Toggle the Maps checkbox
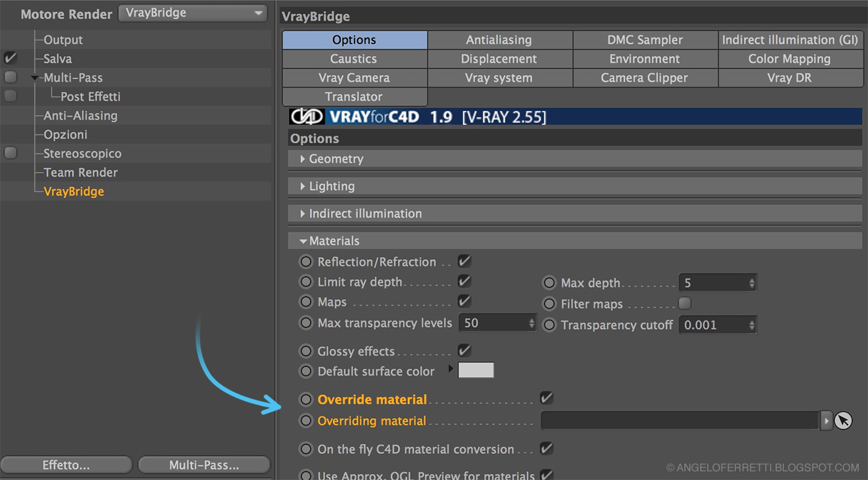 tap(464, 301)
